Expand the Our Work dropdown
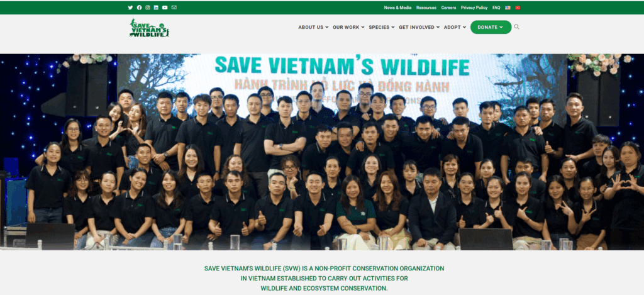This screenshot has width=644, height=295. coord(348,27)
